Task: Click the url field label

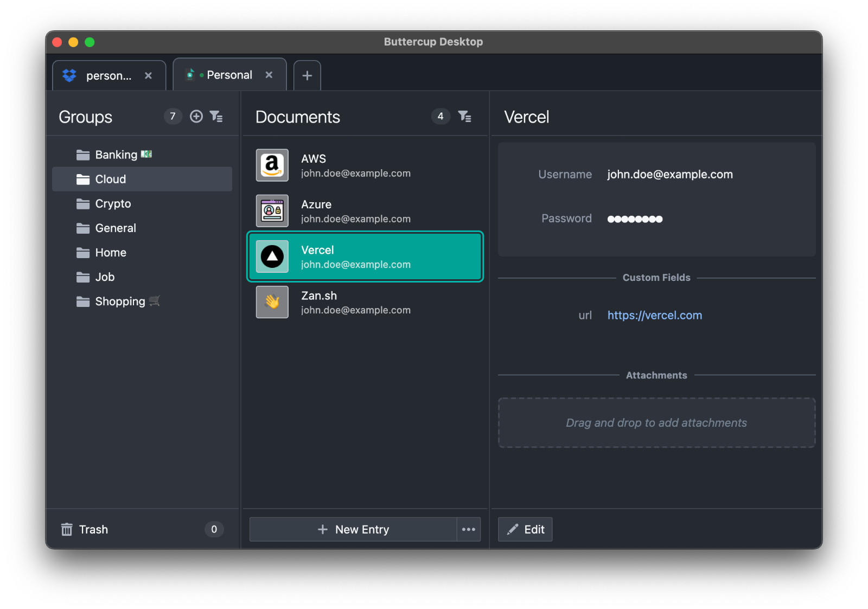Action: pos(585,315)
